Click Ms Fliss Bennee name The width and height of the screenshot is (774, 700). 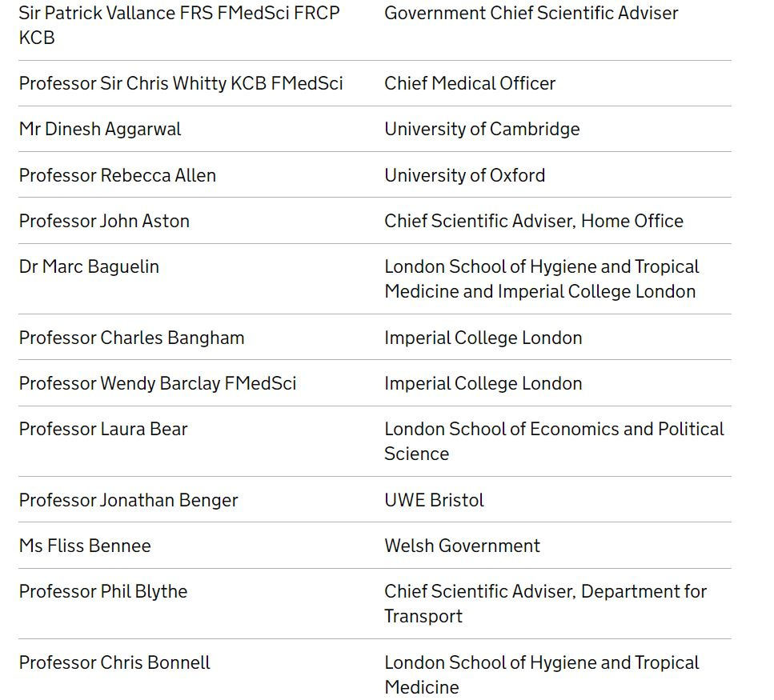pyautogui.click(x=85, y=546)
